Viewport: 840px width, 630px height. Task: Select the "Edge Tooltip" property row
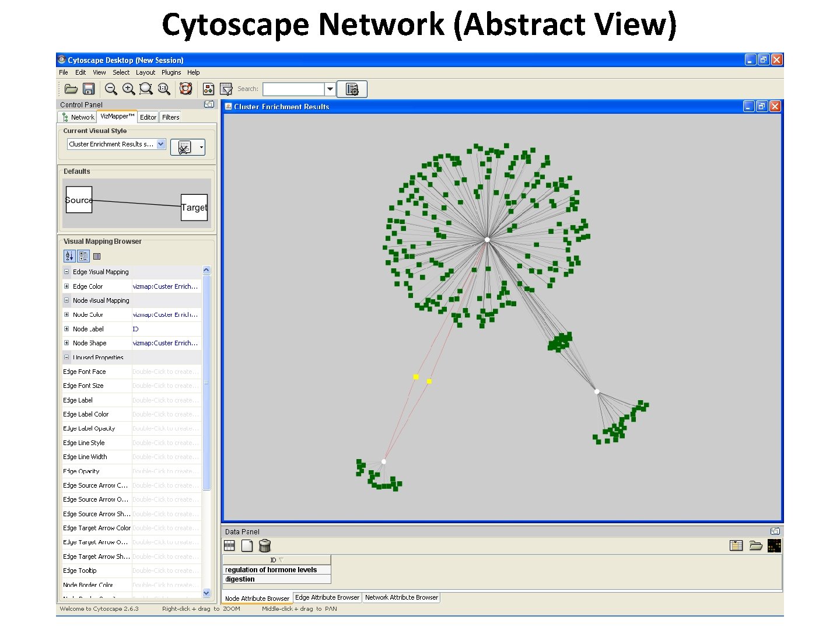click(132, 570)
